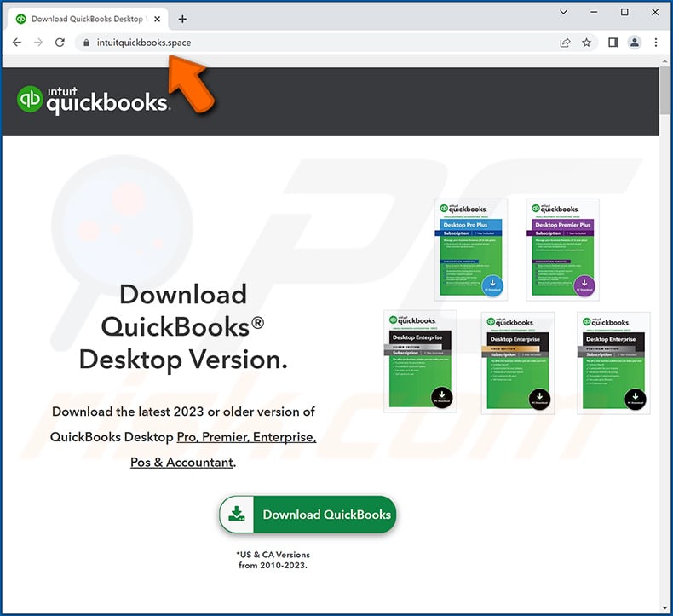Open the browser side panel icon
The image size is (673, 616).
pyautogui.click(x=613, y=43)
